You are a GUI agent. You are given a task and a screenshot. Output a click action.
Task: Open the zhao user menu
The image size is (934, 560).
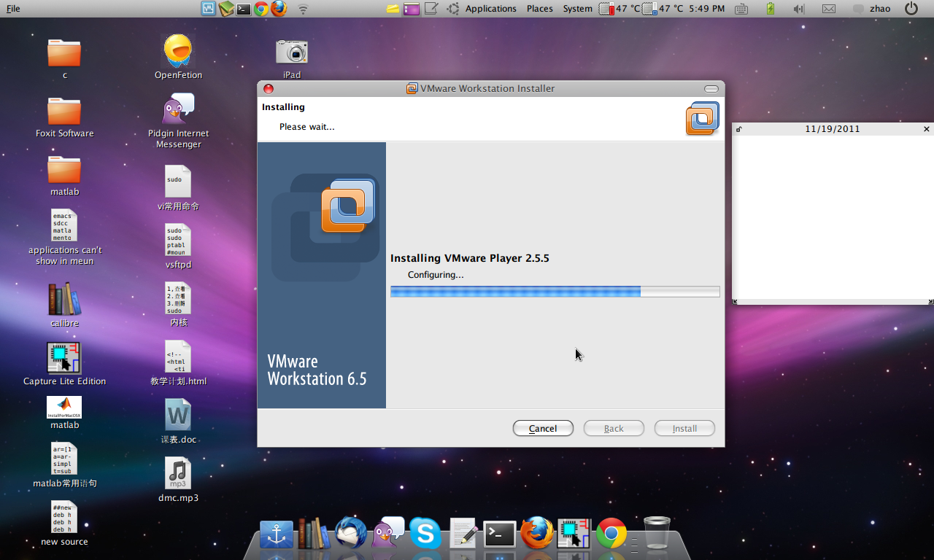click(x=880, y=9)
